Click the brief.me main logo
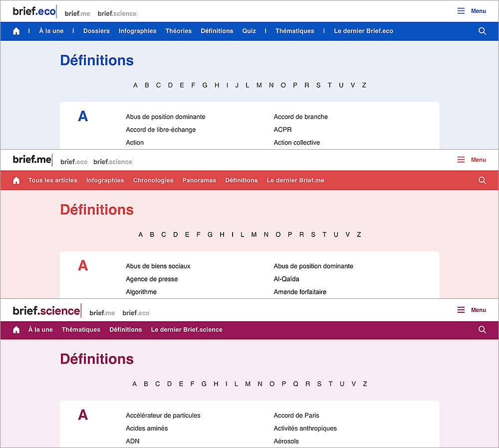Screen dimensions: 499x448 32,160
